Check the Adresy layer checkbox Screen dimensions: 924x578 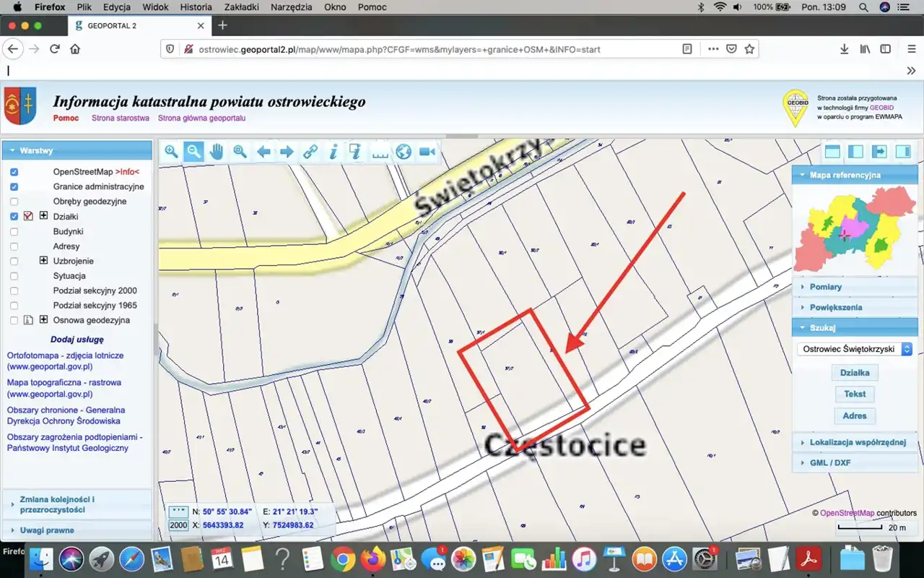[x=14, y=246]
